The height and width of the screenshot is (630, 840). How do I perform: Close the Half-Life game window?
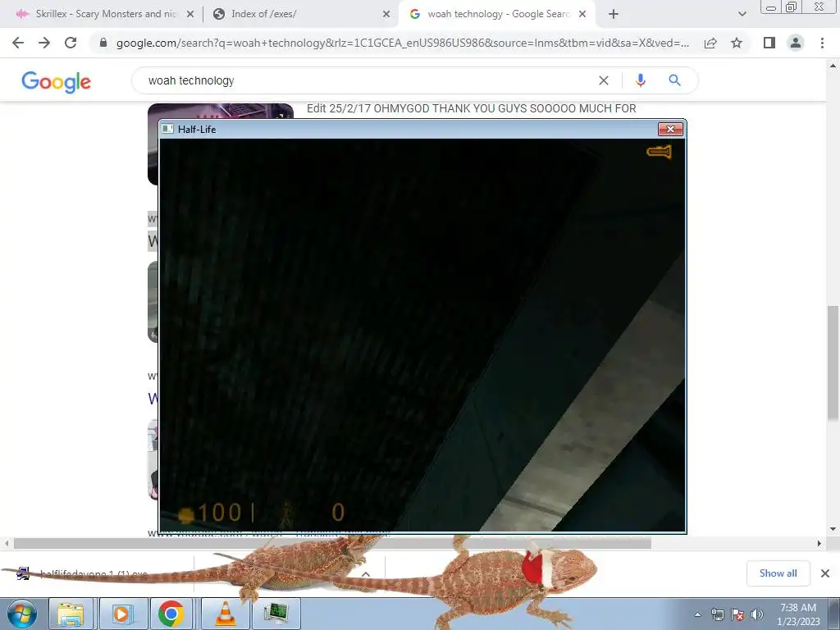click(670, 129)
